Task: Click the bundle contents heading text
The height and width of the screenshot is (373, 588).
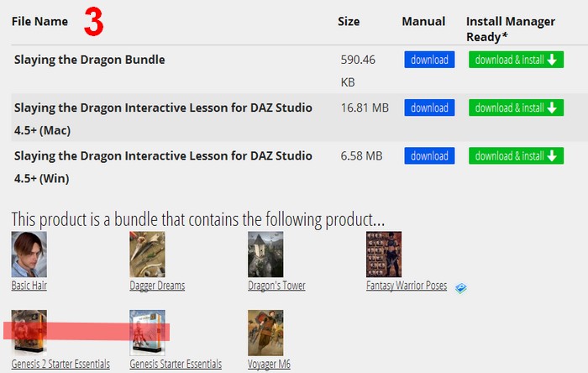Action: [198, 219]
